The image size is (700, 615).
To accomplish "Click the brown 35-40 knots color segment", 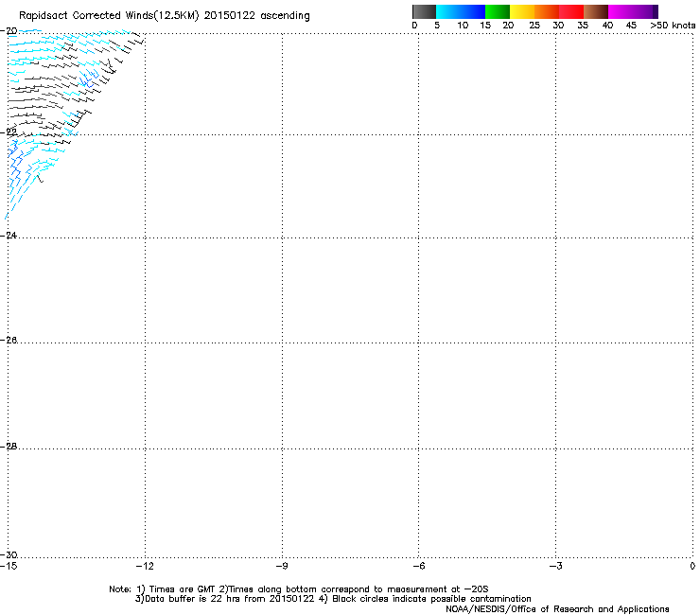I will 596,11.
